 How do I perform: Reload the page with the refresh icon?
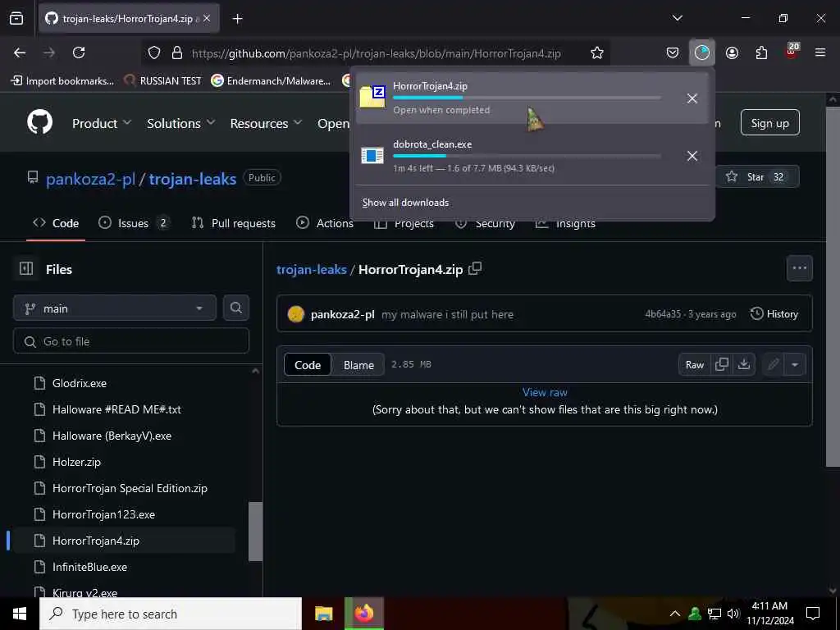79,52
